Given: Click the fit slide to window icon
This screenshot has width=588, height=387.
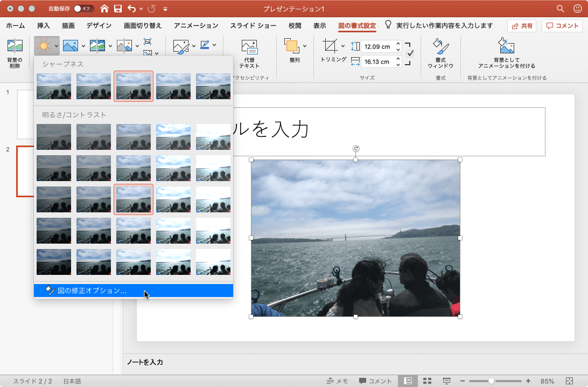Looking at the screenshot, I should 570,381.
